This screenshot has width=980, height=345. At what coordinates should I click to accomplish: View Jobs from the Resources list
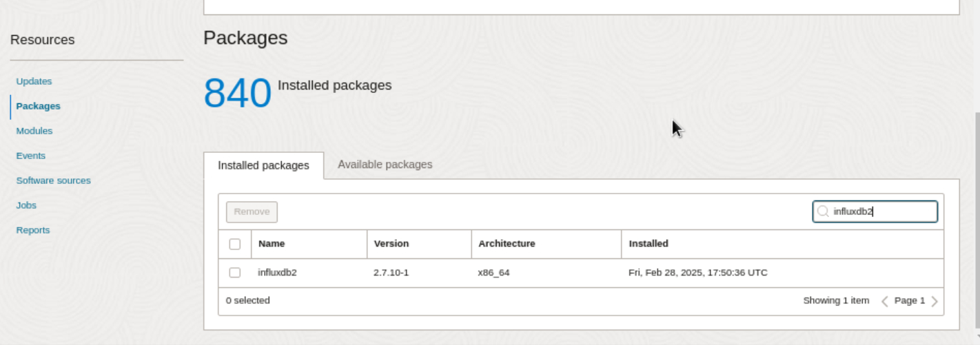coord(26,205)
